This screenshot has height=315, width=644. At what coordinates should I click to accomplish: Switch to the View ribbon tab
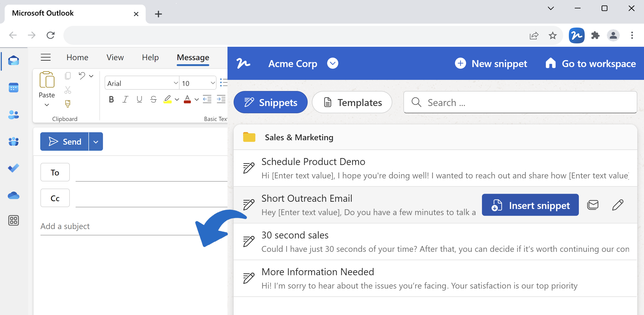point(115,57)
